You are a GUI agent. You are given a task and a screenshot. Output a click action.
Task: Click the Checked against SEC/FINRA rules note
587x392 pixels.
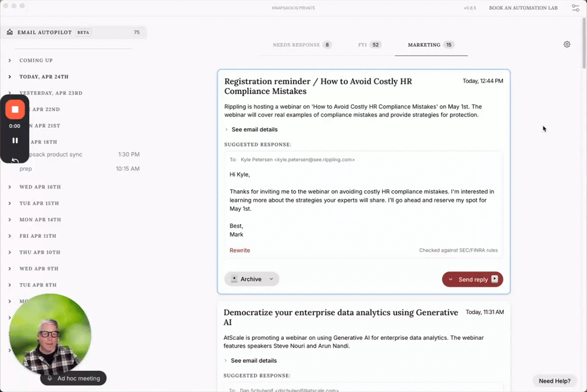click(x=458, y=250)
